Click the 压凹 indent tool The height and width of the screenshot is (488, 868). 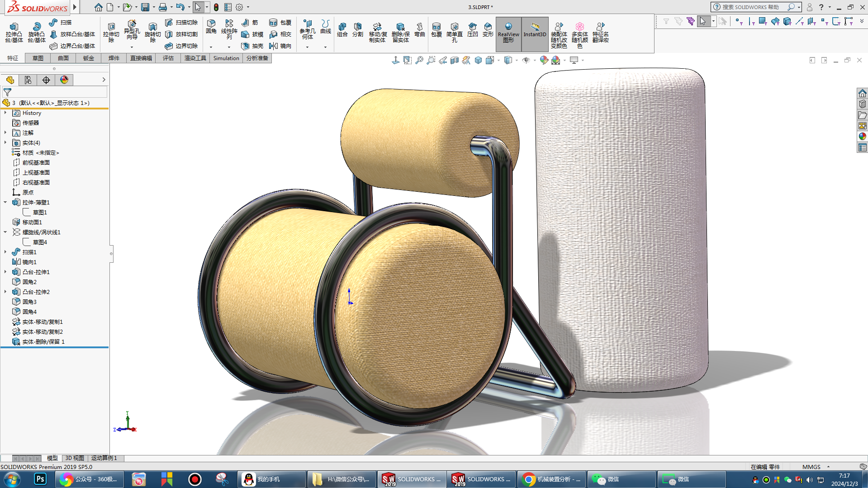[473, 30]
